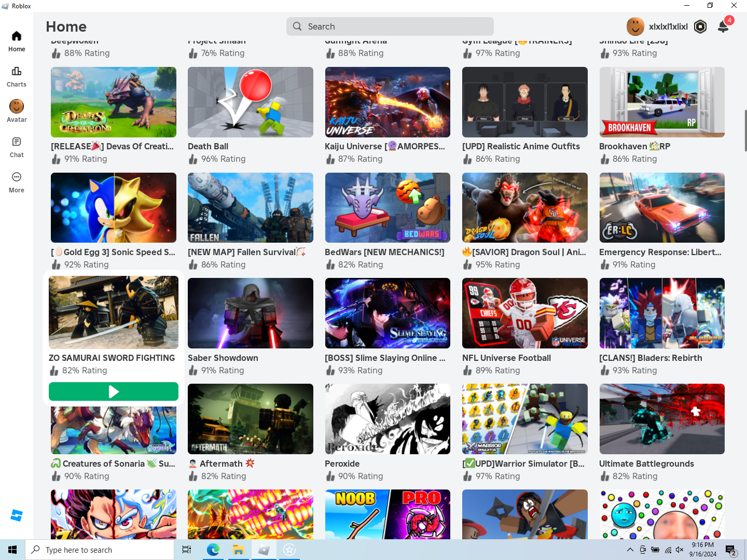Open the Dragon Soul game thumbnail
This screenshot has height=560, width=747.
click(525, 207)
